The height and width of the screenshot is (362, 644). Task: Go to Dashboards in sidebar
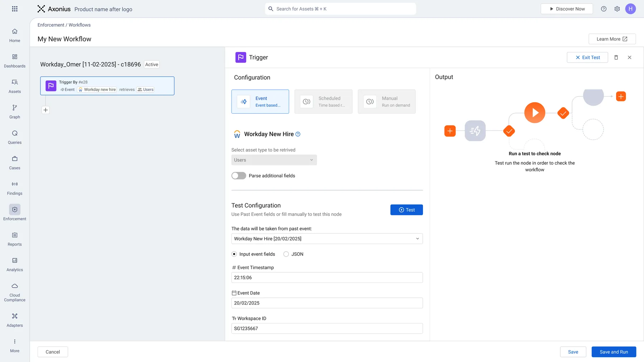(x=15, y=61)
